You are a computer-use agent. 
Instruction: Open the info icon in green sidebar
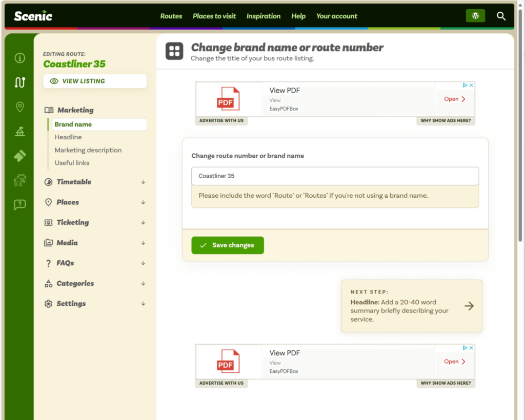click(x=20, y=58)
